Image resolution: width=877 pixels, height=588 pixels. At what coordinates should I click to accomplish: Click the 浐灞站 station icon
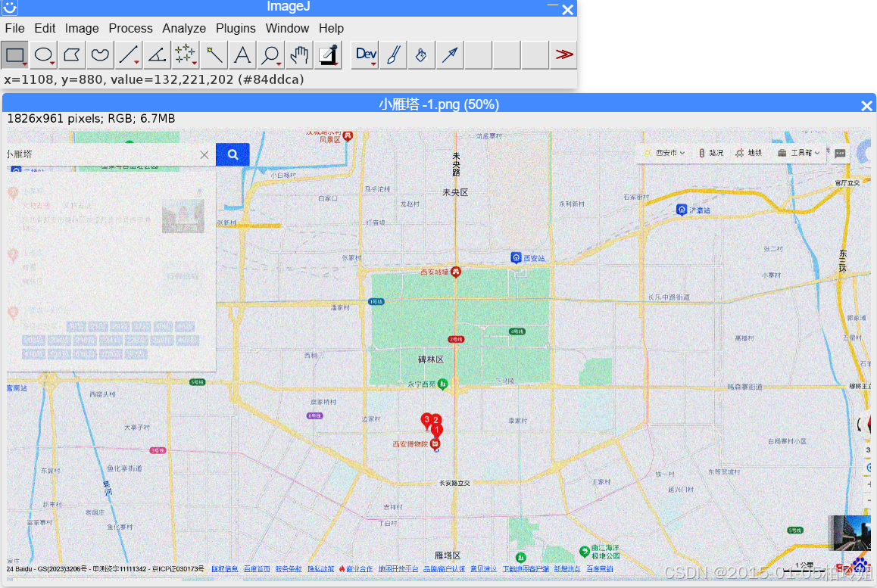click(x=682, y=210)
